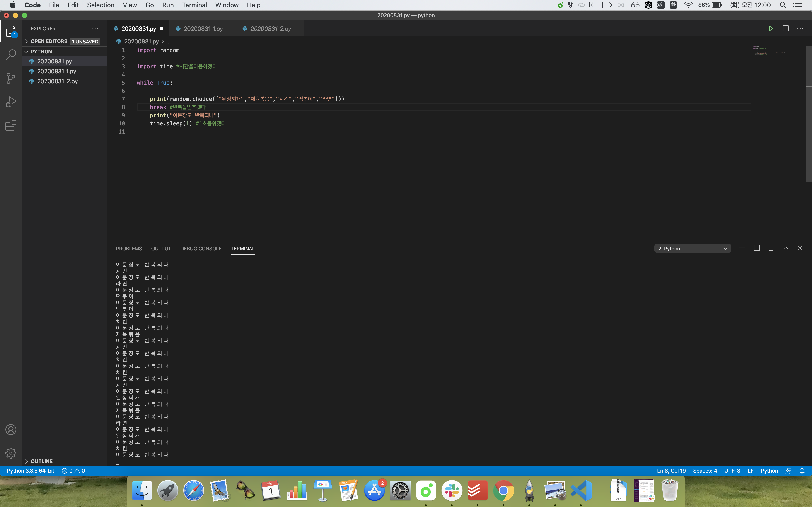Toggle the notifications bell in status bar
The image size is (812, 507).
[x=802, y=471]
